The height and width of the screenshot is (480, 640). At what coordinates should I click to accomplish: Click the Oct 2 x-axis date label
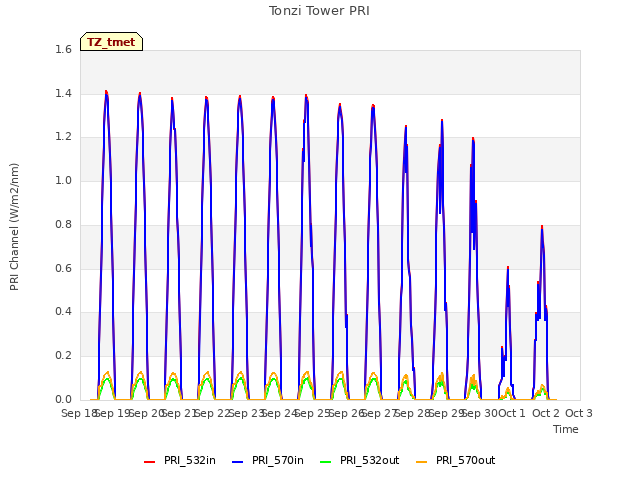[x=545, y=413]
